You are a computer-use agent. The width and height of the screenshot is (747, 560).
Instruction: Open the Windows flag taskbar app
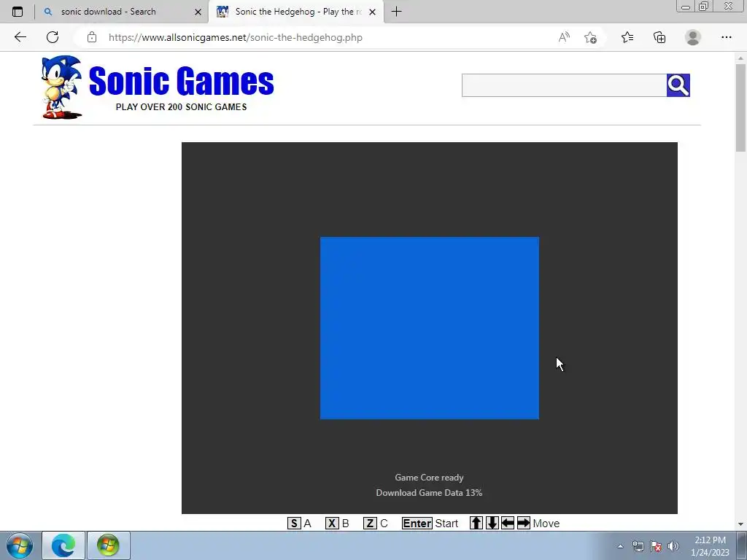[x=108, y=545]
